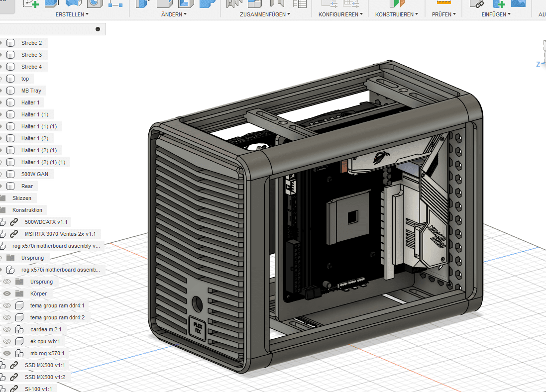Click the Extrude icon in Erstellen

point(52,3)
